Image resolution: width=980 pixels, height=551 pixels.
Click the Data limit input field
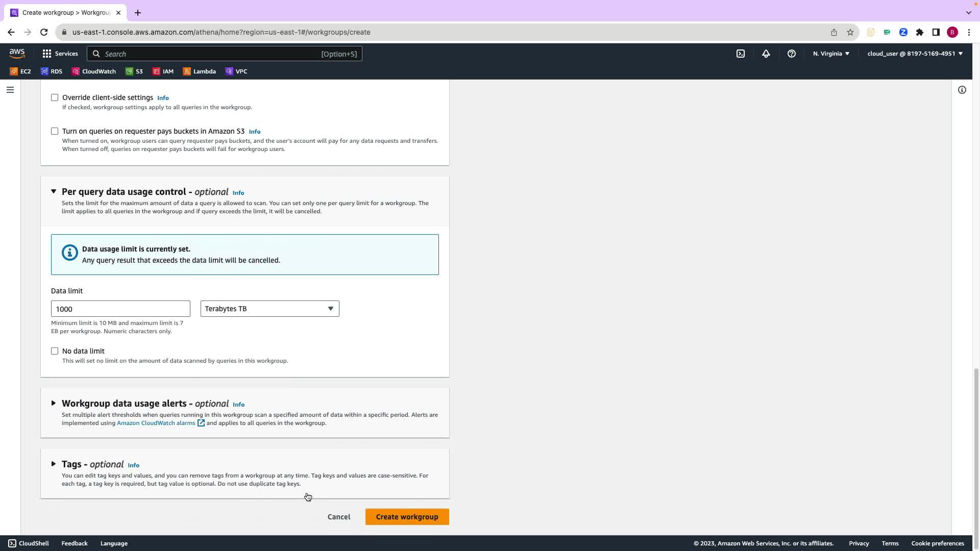click(x=120, y=309)
